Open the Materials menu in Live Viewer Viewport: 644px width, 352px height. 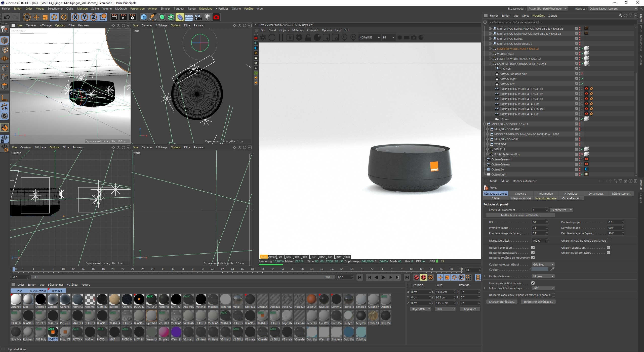(298, 30)
